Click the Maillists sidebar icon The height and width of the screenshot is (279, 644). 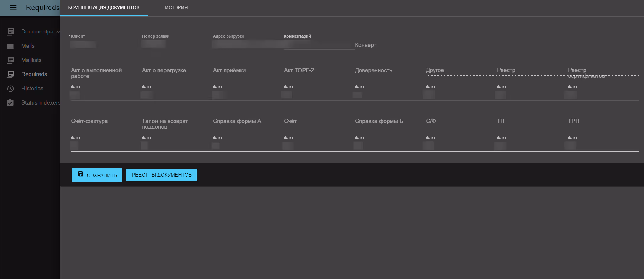click(10, 60)
